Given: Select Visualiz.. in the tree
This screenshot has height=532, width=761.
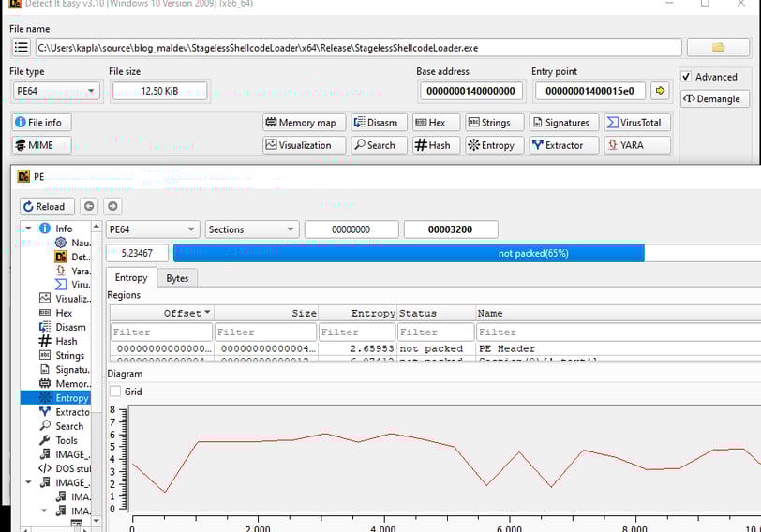Looking at the screenshot, I should (x=65, y=299).
